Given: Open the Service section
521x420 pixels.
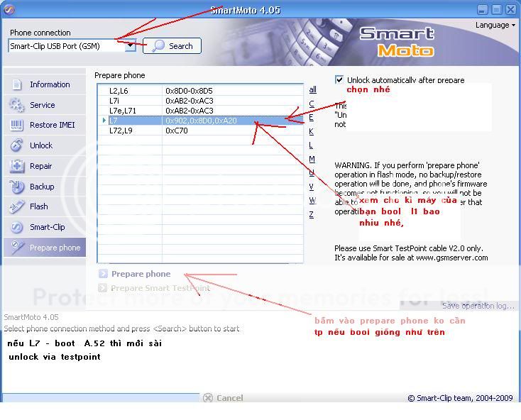Looking at the screenshot, I should coord(45,105).
